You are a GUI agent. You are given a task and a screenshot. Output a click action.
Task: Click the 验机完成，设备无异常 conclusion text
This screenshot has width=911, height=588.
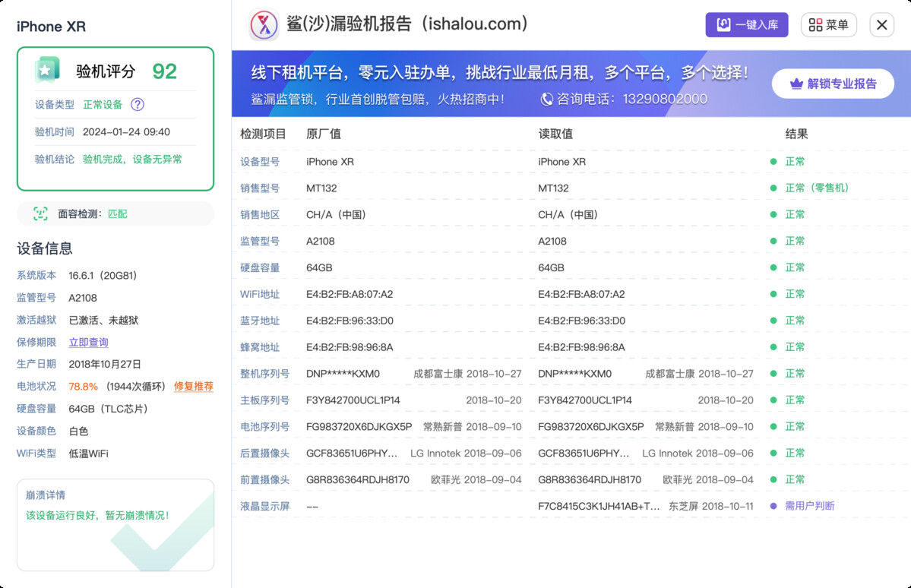[x=132, y=160]
